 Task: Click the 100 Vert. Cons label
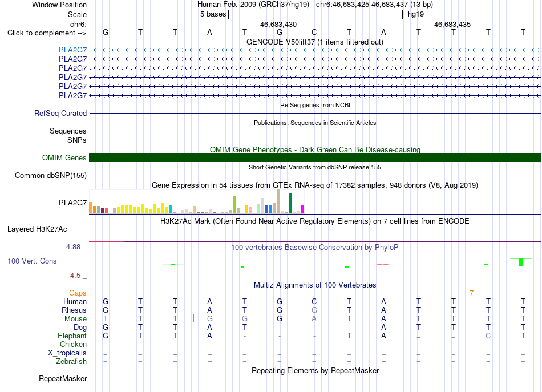[32, 261]
